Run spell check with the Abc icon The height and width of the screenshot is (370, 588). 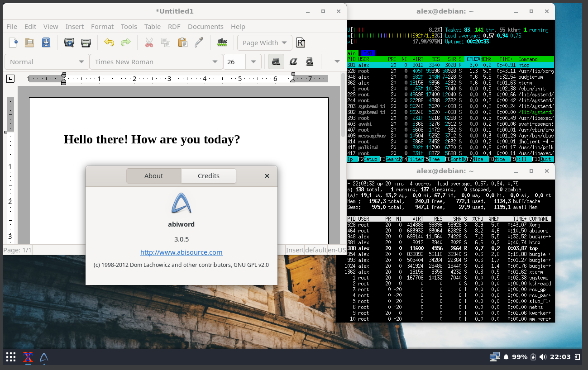222,43
